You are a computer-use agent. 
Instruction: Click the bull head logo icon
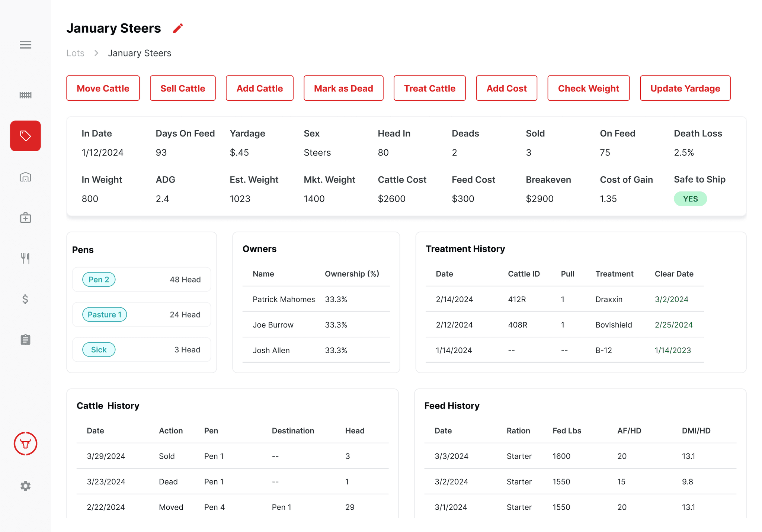point(25,444)
